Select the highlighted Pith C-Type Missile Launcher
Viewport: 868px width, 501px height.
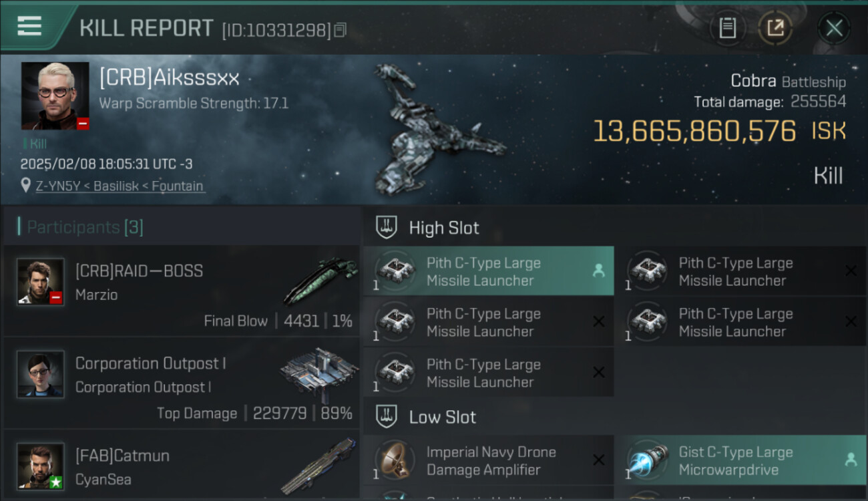[488, 271]
